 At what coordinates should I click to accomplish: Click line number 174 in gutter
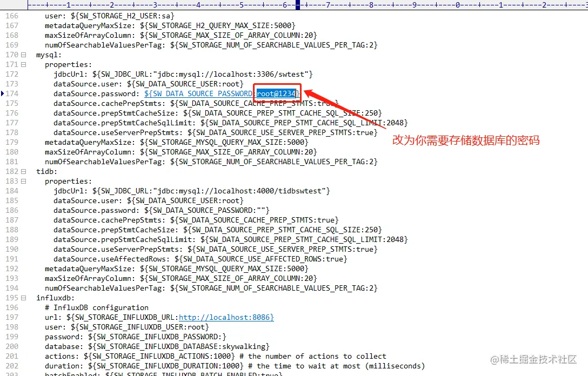(x=12, y=93)
